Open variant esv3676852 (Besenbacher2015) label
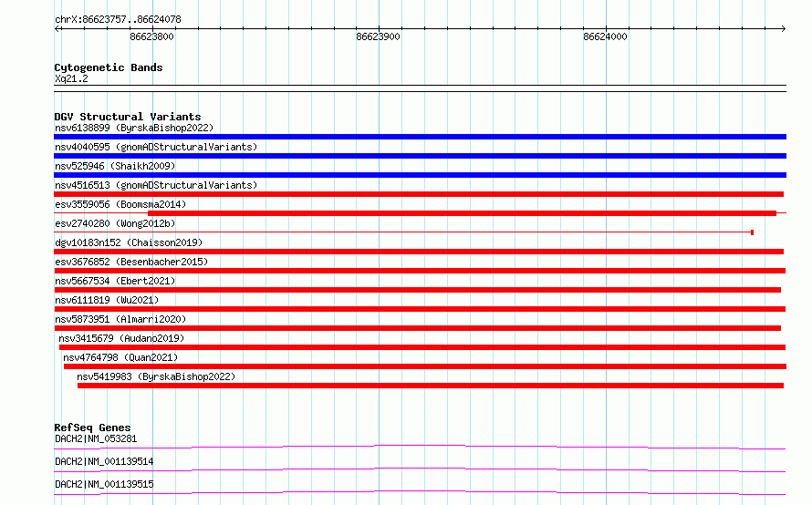The image size is (812, 505). click(x=131, y=262)
